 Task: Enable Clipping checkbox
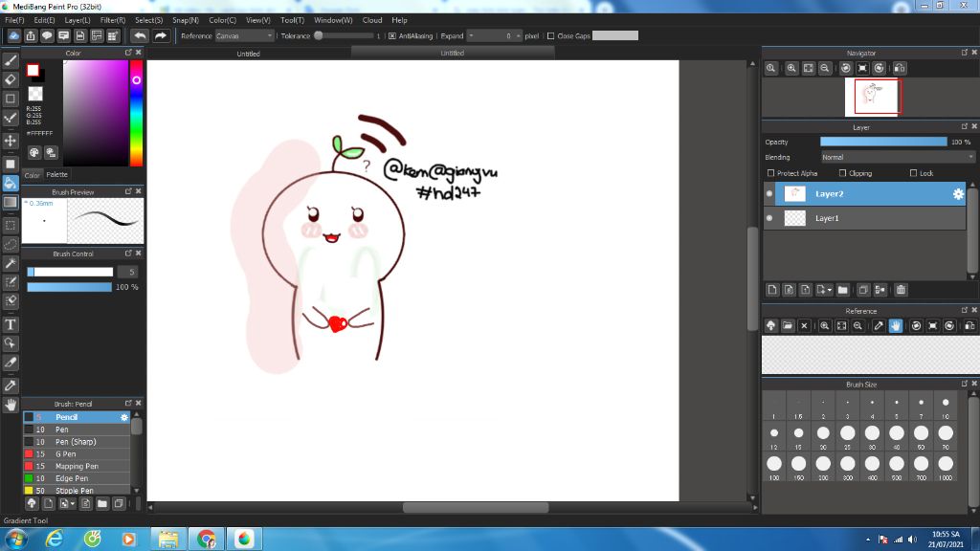842,173
